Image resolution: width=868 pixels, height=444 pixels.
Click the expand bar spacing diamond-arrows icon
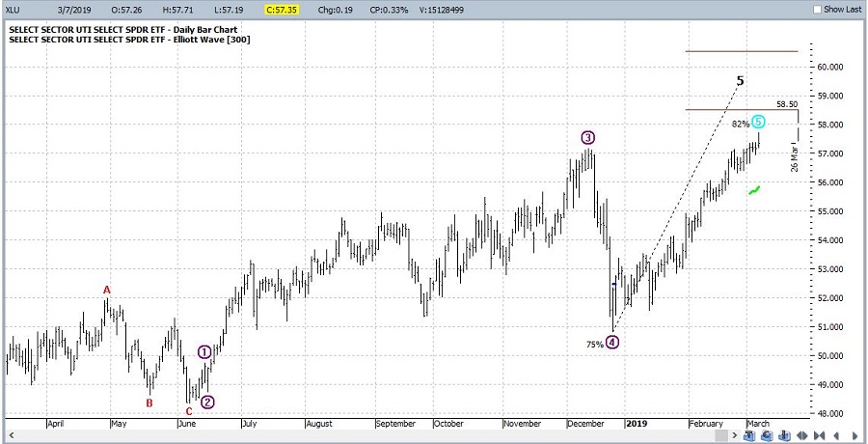tap(802, 436)
